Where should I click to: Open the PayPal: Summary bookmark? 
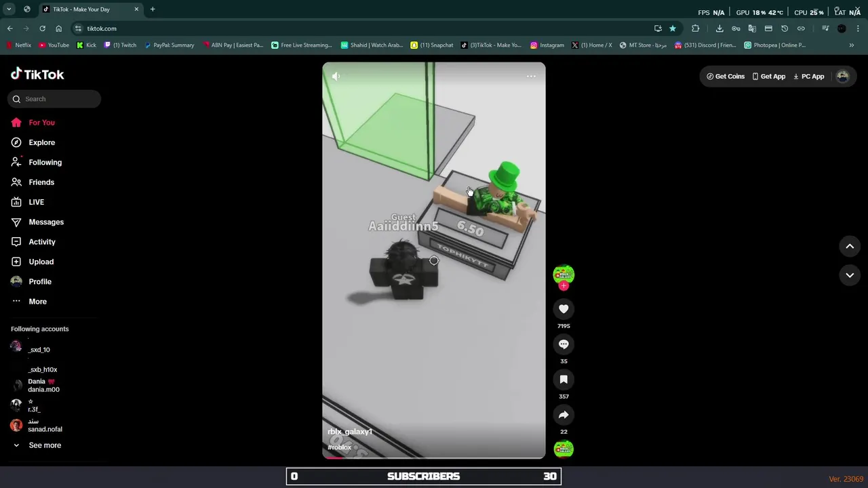[x=170, y=45]
